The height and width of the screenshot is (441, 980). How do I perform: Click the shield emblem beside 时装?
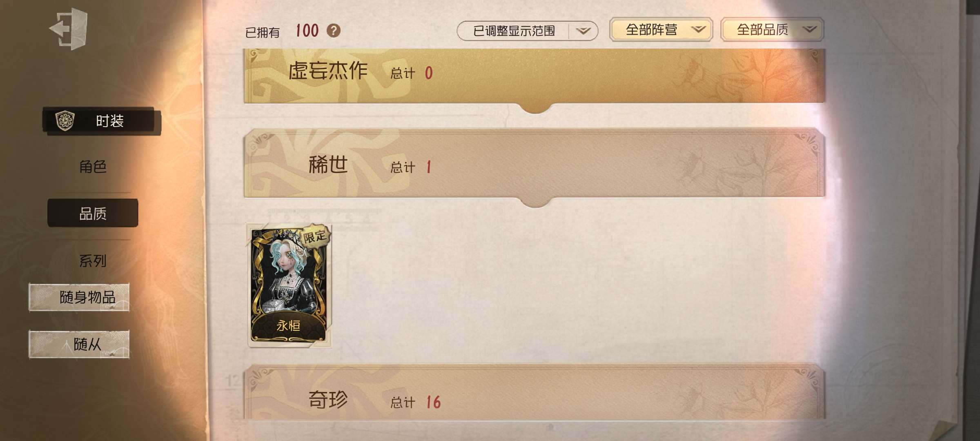click(65, 120)
